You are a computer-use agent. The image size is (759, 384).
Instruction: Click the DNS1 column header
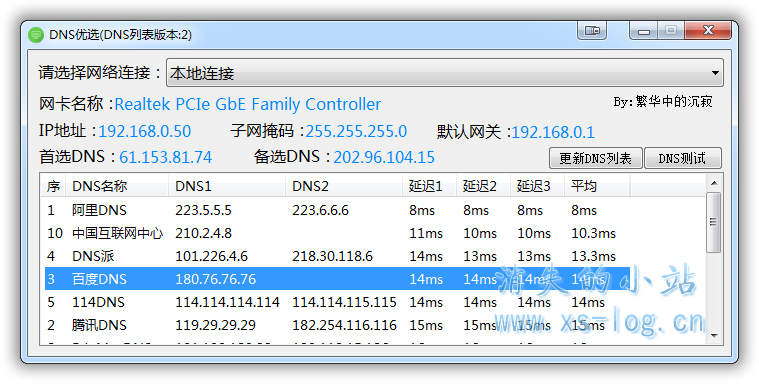(227, 186)
